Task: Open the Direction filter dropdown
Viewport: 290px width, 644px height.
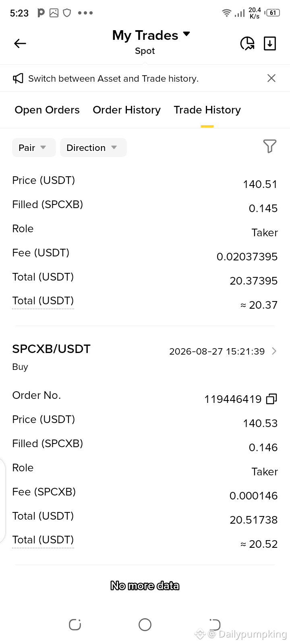Action: (93, 148)
